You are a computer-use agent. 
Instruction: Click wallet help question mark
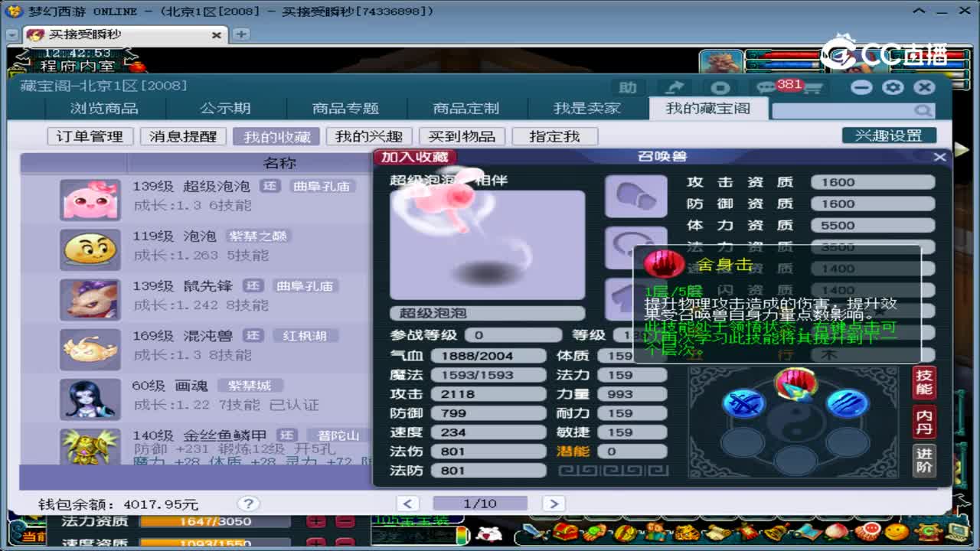click(x=247, y=504)
